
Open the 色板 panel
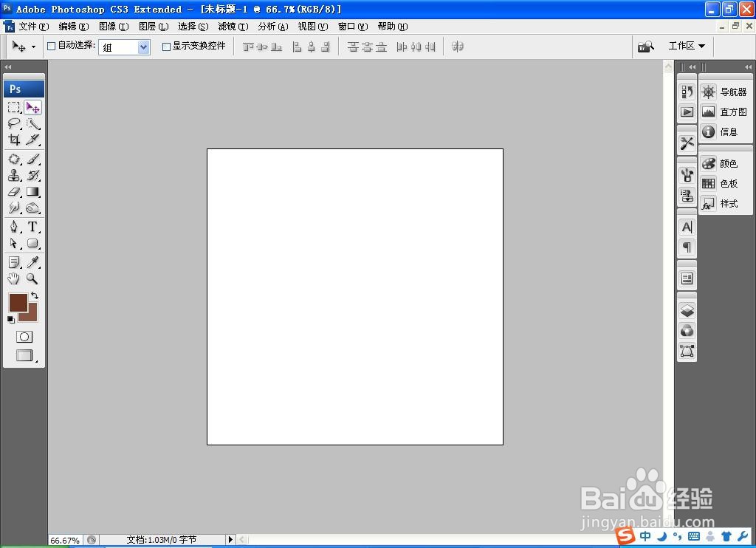click(725, 183)
